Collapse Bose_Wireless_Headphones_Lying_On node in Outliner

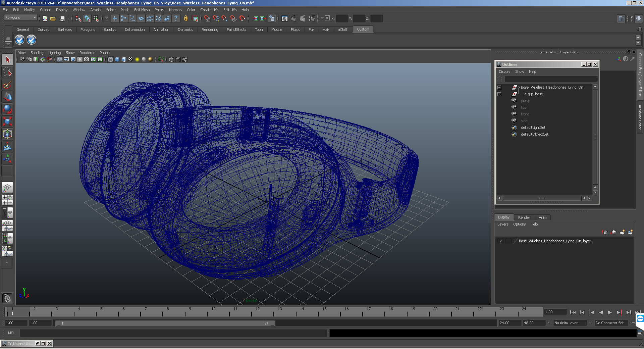coord(499,87)
